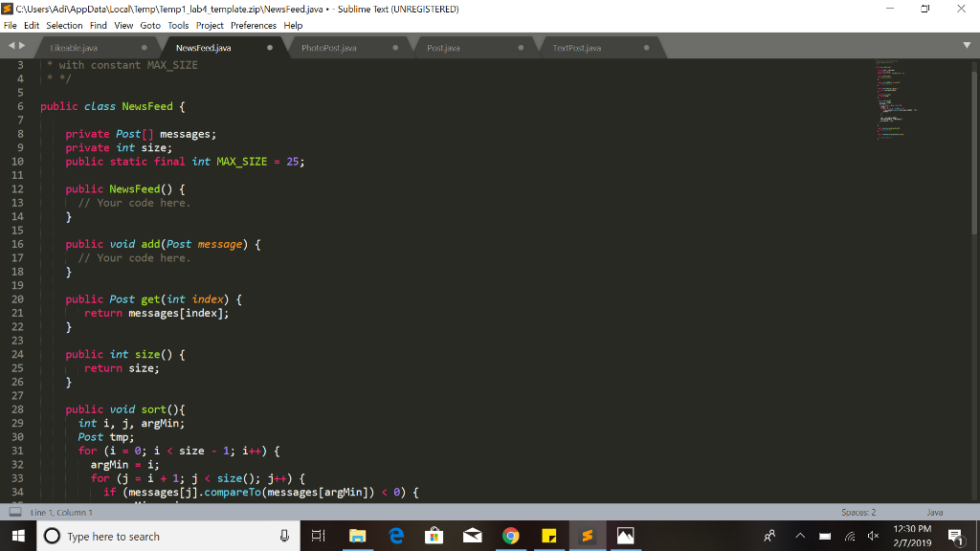Image resolution: width=980 pixels, height=551 pixels.
Task: Click line number 16 in gutter
Action: (x=17, y=244)
